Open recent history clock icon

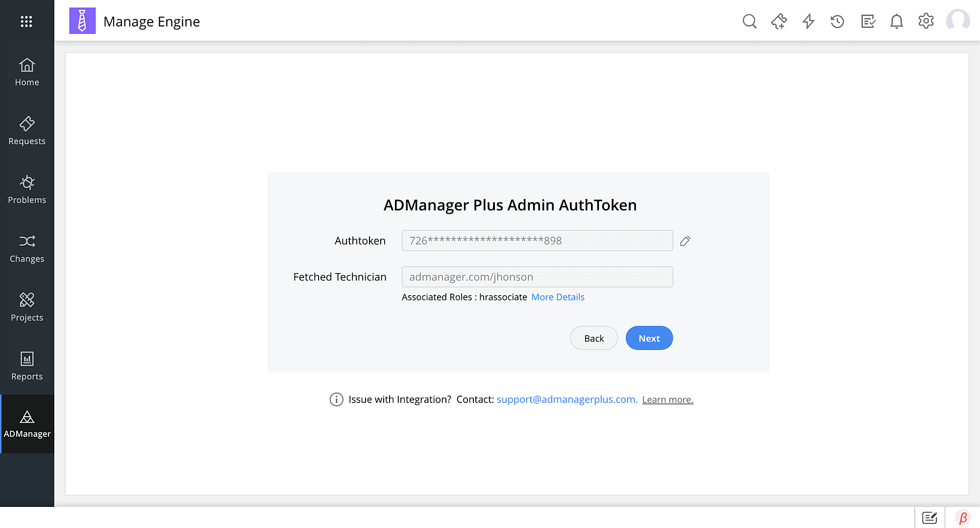coord(837,21)
